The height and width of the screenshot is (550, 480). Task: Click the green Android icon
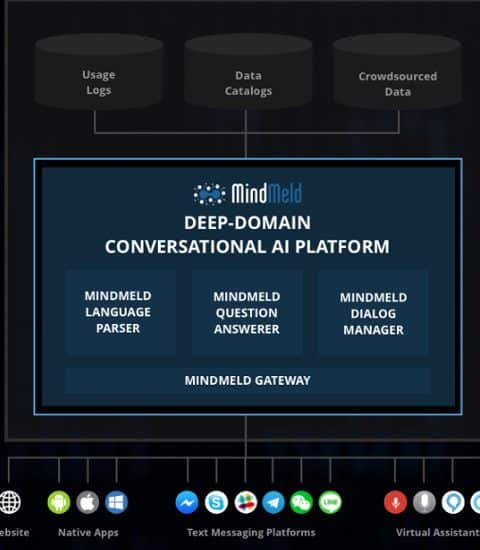59,502
